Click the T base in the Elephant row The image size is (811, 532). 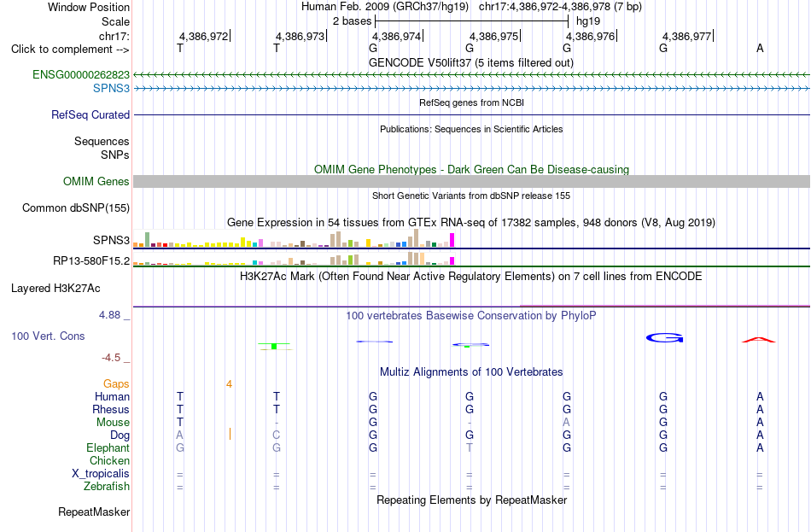(x=470, y=447)
